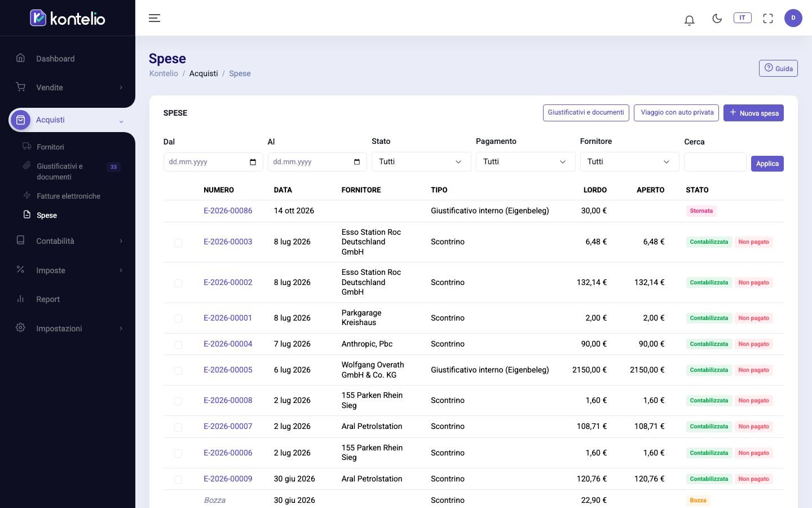
Task: Open the Fornitore filter dropdown
Action: pos(630,162)
